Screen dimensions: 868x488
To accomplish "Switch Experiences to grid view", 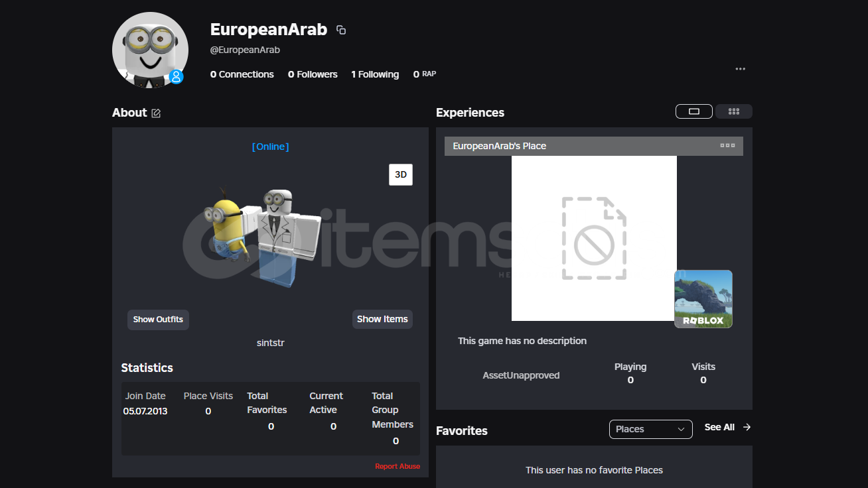I will 734,111.
